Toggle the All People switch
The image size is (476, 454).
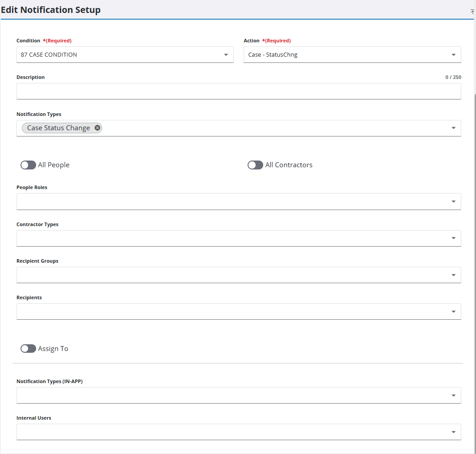pyautogui.click(x=28, y=165)
